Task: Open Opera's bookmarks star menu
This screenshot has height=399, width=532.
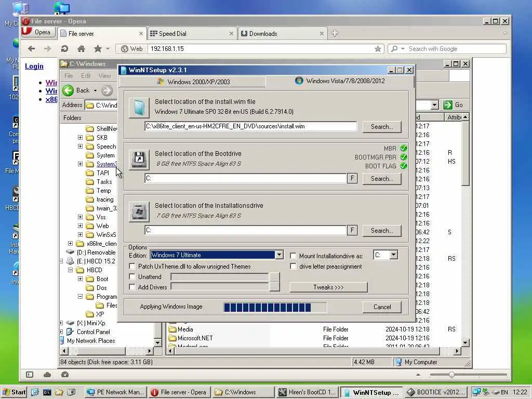Action: tap(98, 49)
